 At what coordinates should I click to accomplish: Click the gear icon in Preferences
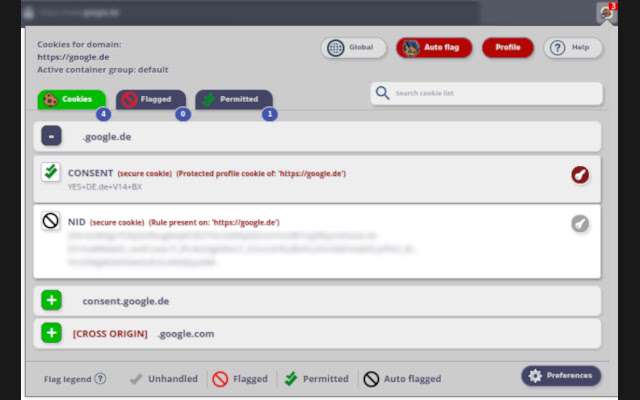[535, 376]
